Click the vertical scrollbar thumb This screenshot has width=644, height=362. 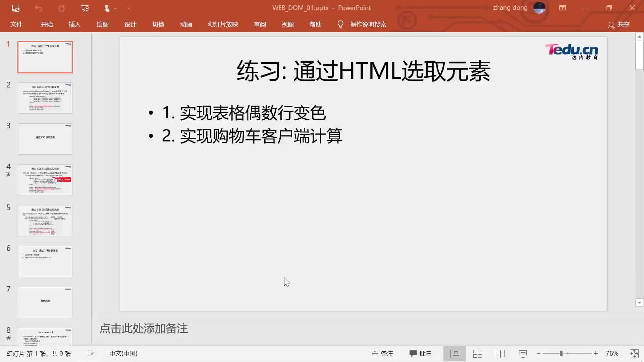[639, 55]
